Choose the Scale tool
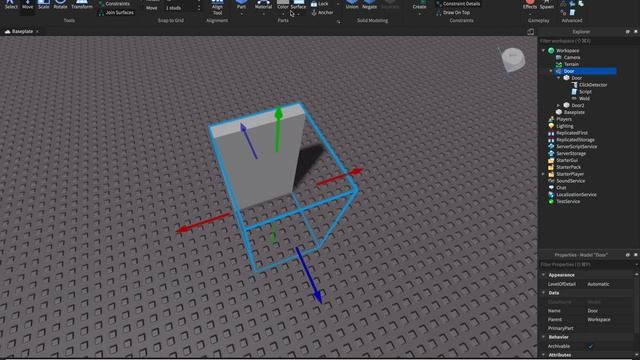Image resolution: width=640 pixels, height=360 pixels. pyautogui.click(x=43, y=4)
